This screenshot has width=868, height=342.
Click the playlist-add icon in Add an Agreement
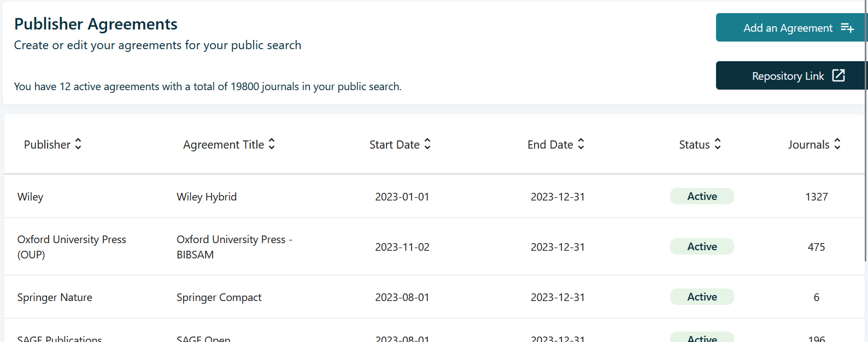point(847,27)
